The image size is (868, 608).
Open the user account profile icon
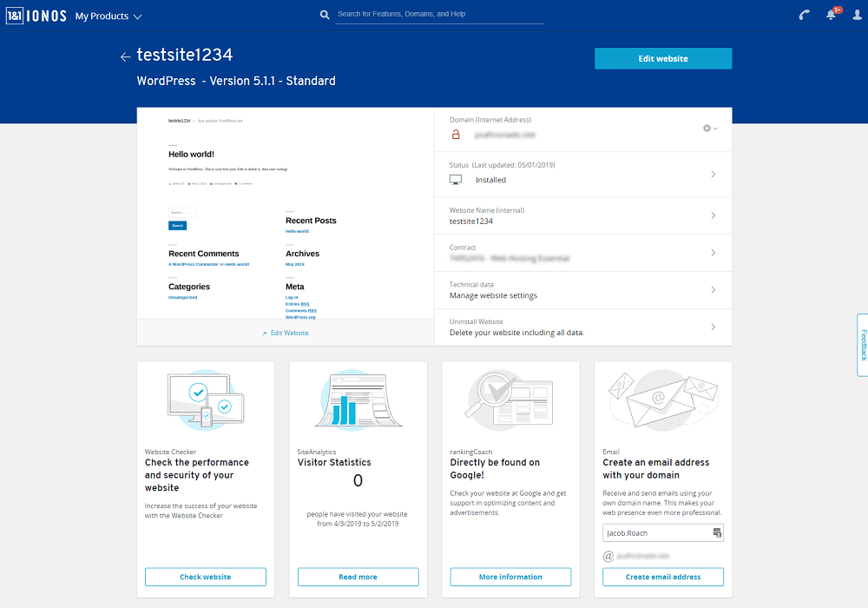(x=857, y=15)
